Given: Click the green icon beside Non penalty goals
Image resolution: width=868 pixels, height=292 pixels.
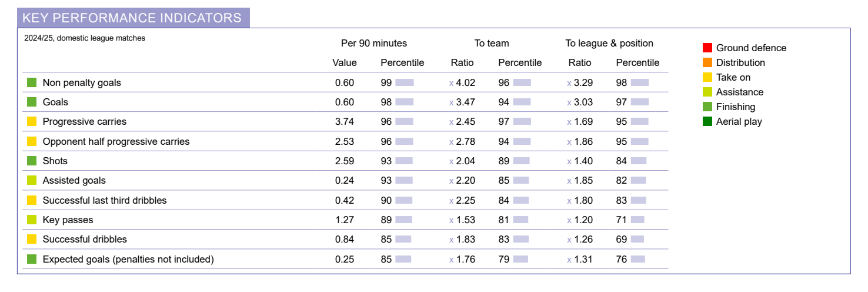Looking at the screenshot, I should click(32, 82).
